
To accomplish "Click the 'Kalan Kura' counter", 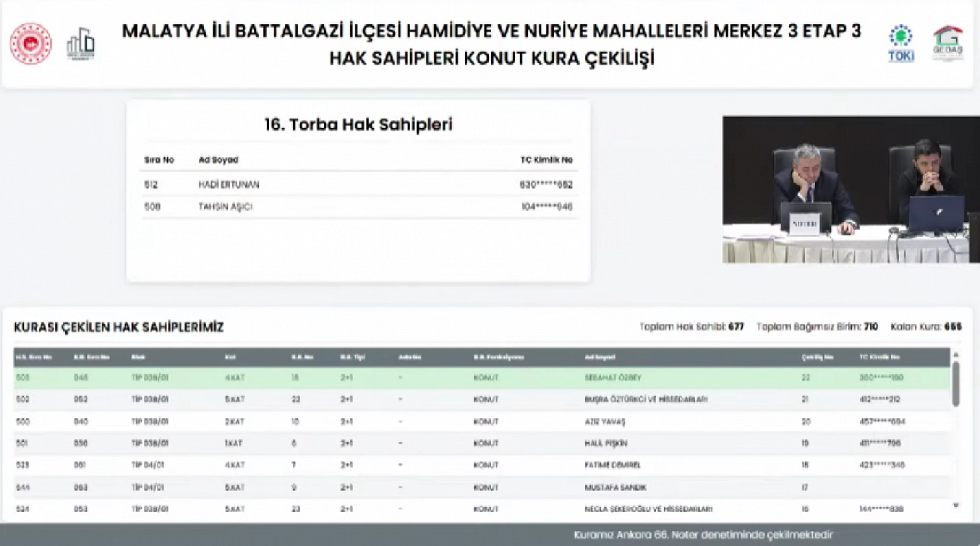I will coord(926,327).
